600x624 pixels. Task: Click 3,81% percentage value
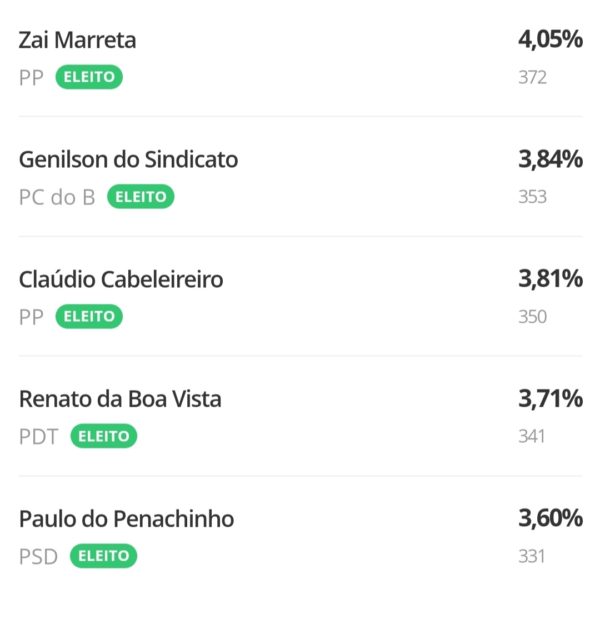549,280
